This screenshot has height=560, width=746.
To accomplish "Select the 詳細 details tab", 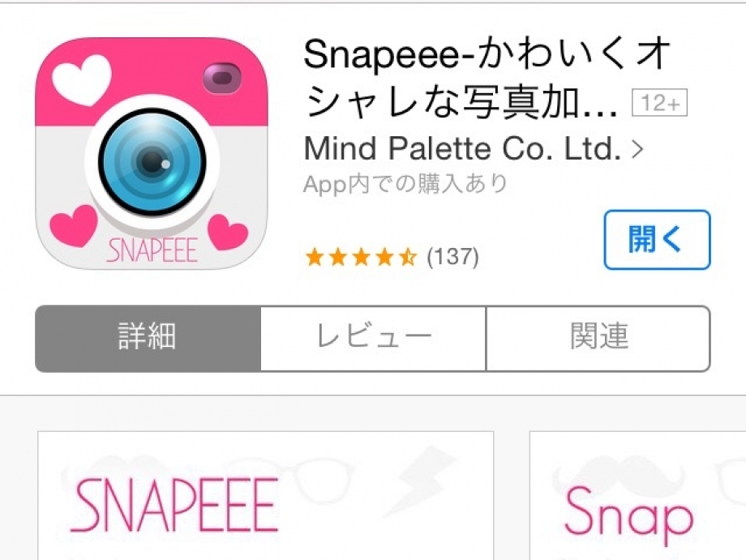I will tap(148, 339).
